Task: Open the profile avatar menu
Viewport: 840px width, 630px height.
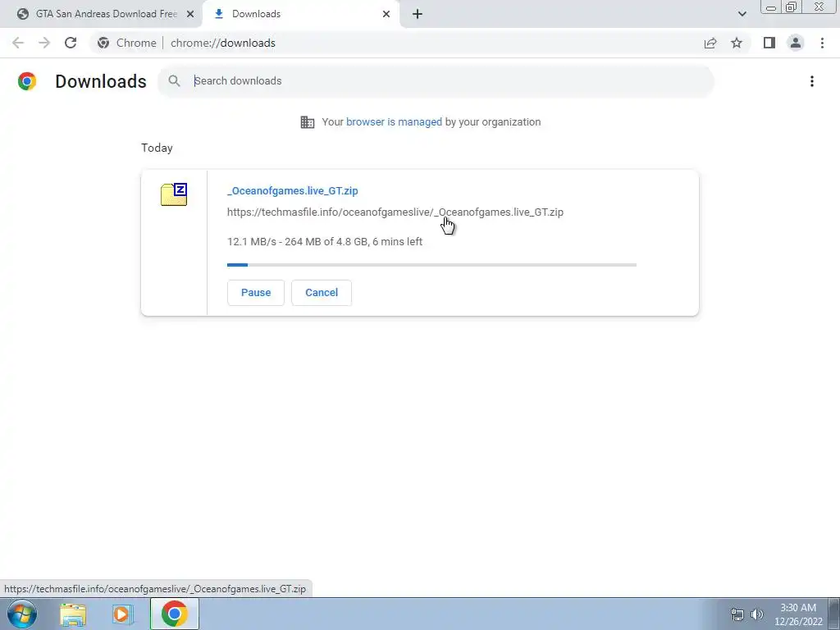Action: (x=796, y=43)
